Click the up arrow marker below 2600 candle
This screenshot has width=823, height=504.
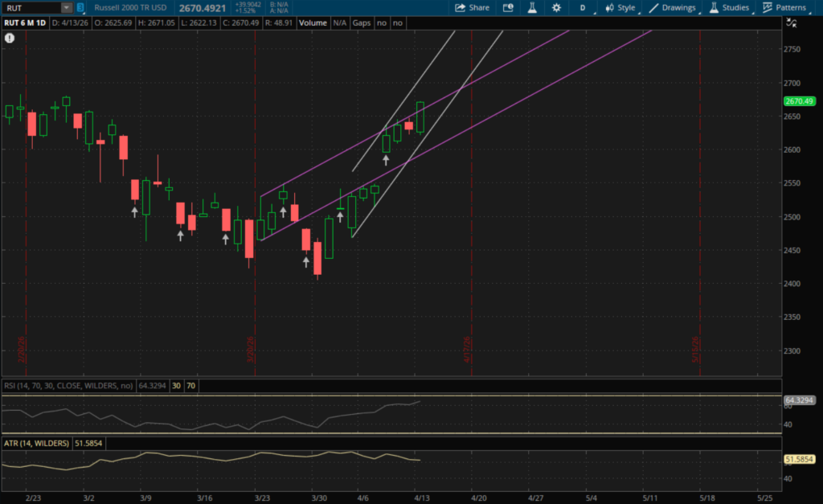point(386,160)
